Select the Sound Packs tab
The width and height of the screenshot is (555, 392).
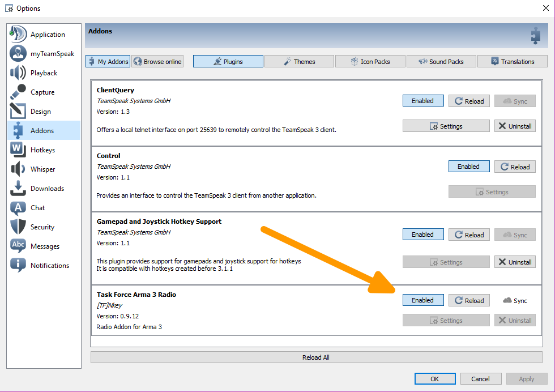441,62
